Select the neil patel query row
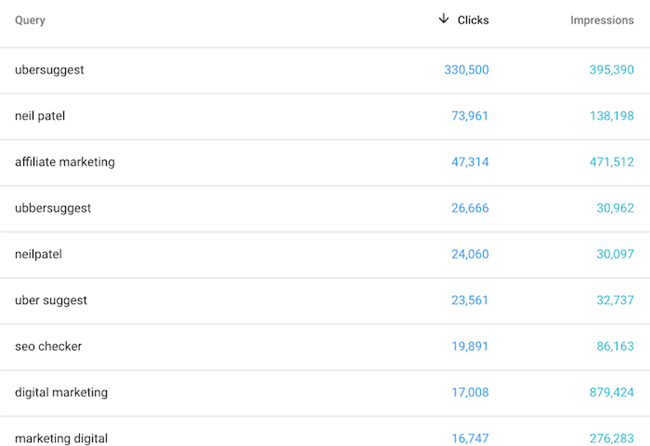Screen dimensions: 650x446 (40, 116)
